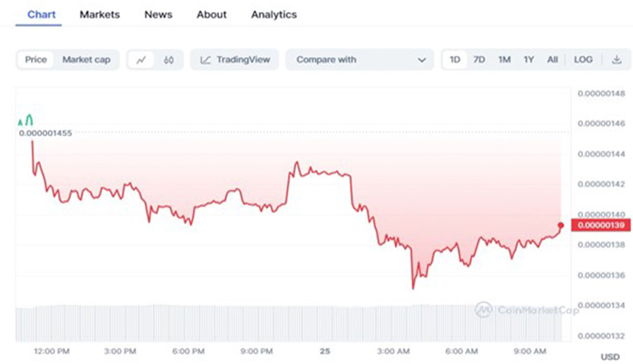The width and height of the screenshot is (633, 364).
Task: Click the TradingView chart icon button
Action: pos(233,59)
